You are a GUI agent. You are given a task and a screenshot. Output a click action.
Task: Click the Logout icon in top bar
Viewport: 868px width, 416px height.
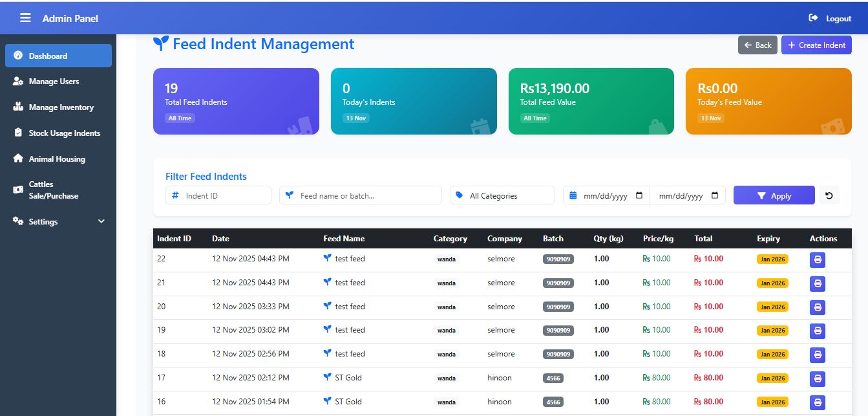813,18
